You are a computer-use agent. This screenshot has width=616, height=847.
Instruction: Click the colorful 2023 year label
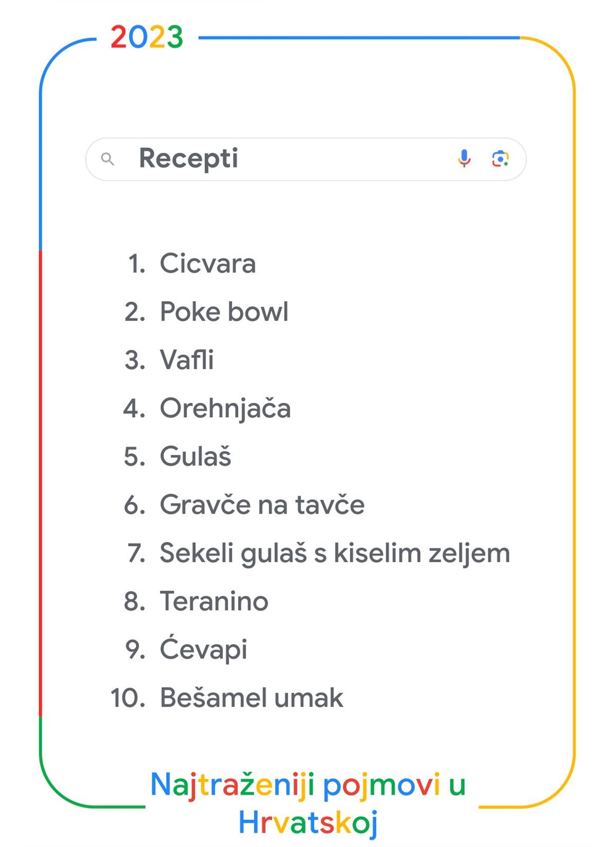pyautogui.click(x=147, y=38)
